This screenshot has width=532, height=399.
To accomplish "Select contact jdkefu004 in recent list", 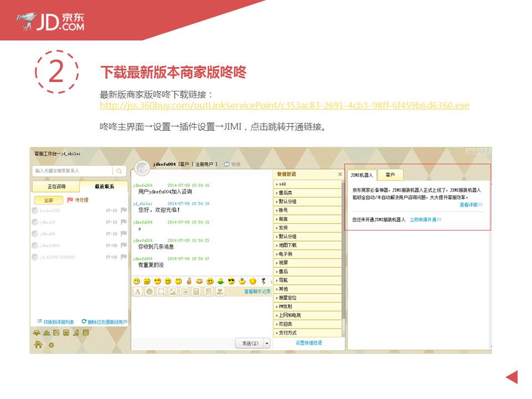I will (x=79, y=245).
